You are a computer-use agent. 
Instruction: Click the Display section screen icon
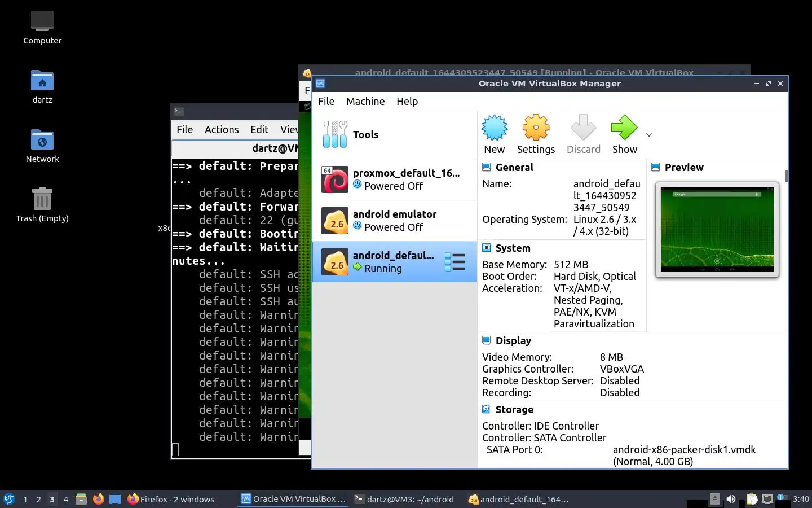[x=487, y=340]
